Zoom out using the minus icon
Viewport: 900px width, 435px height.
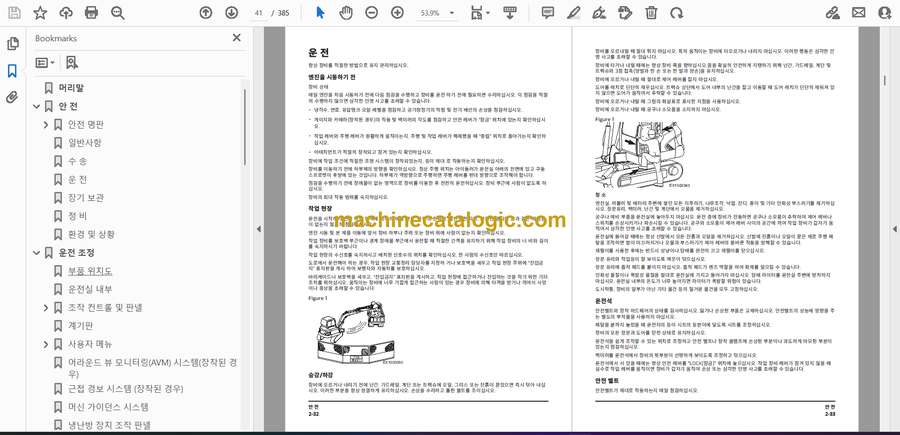point(372,13)
